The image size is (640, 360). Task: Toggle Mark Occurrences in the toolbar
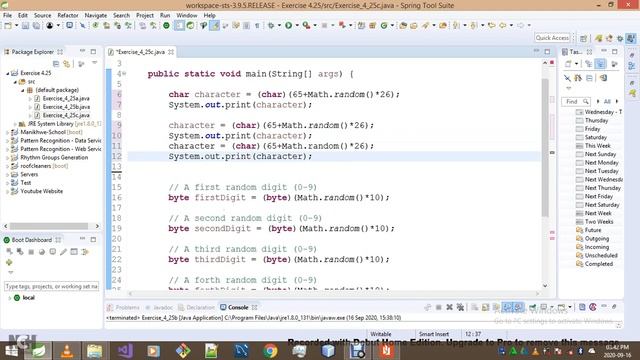(x=214, y=25)
